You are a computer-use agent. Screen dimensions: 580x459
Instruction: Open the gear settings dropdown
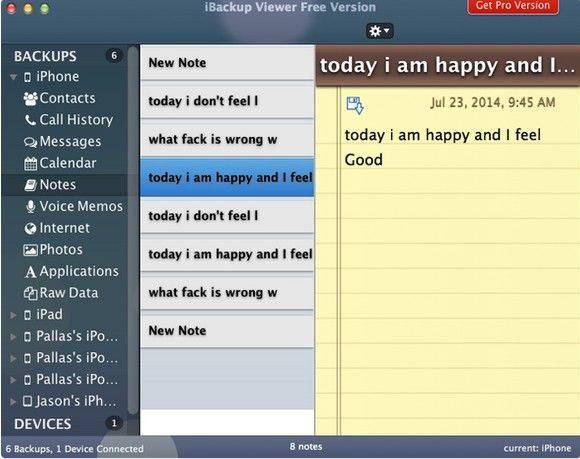pos(380,31)
